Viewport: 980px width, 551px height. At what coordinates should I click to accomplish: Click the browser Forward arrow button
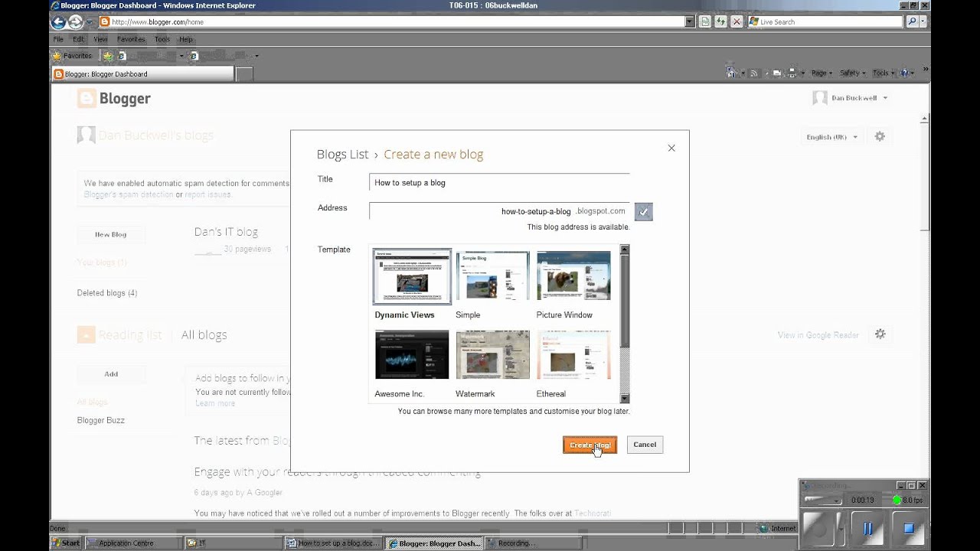coord(76,22)
